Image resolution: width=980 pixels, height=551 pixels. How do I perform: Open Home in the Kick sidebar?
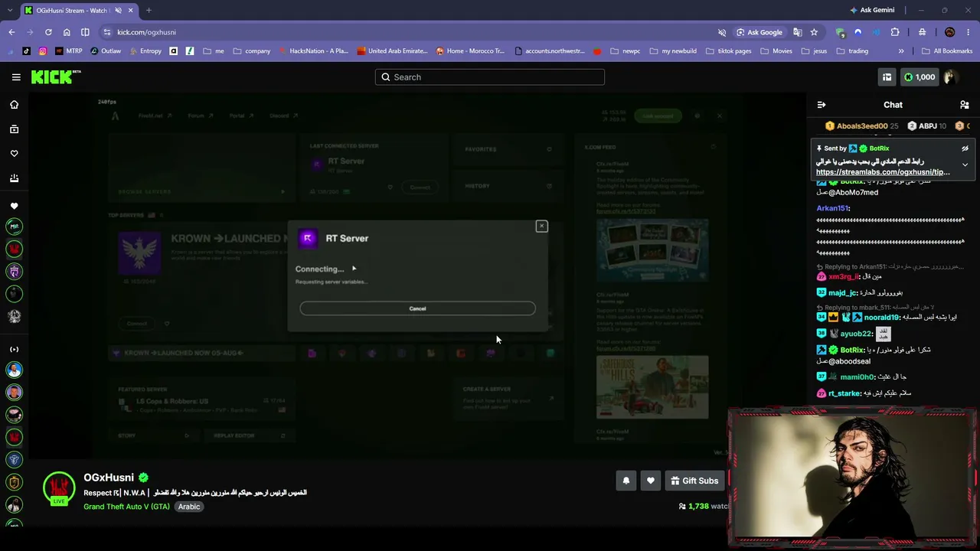14,105
